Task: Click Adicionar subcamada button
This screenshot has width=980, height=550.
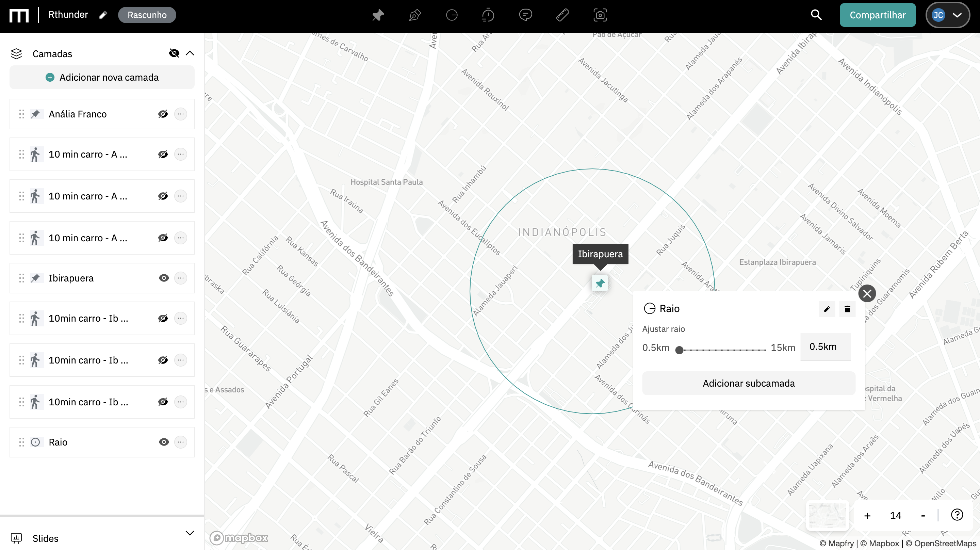Action: [748, 383]
